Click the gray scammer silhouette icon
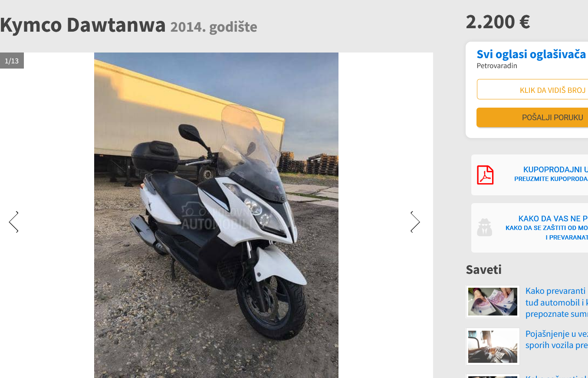 click(485, 227)
